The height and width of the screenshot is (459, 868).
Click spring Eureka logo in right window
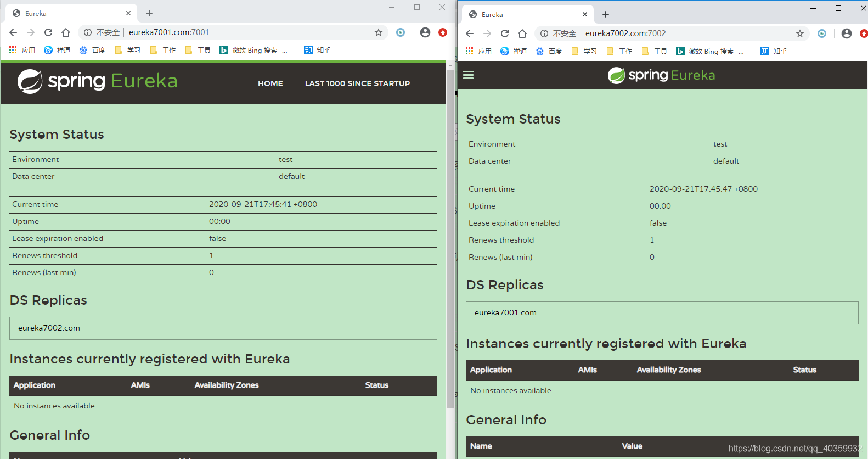click(662, 75)
